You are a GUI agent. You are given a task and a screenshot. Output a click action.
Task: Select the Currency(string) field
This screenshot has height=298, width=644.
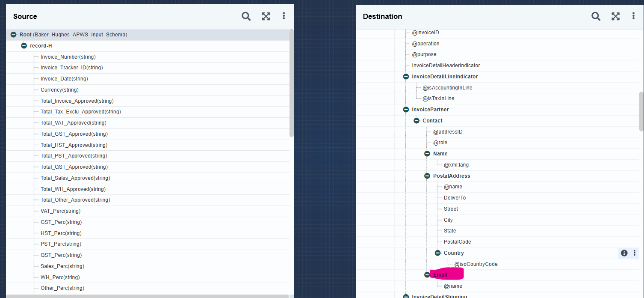coord(59,90)
